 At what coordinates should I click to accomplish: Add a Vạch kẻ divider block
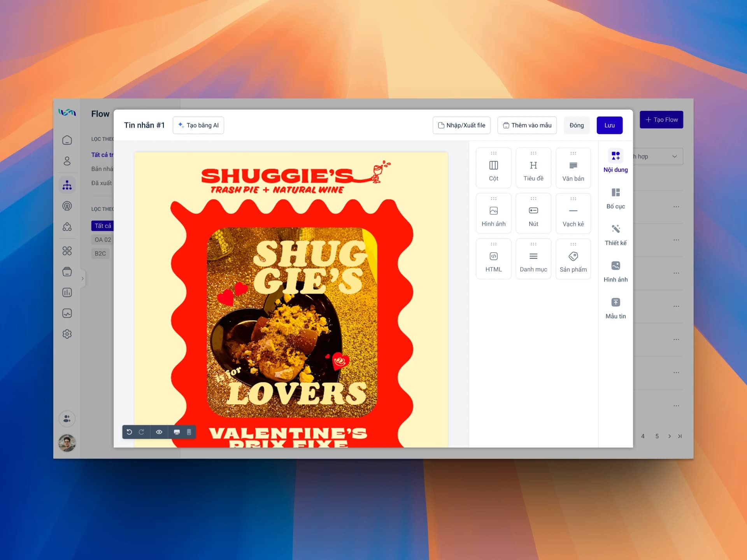click(x=573, y=213)
